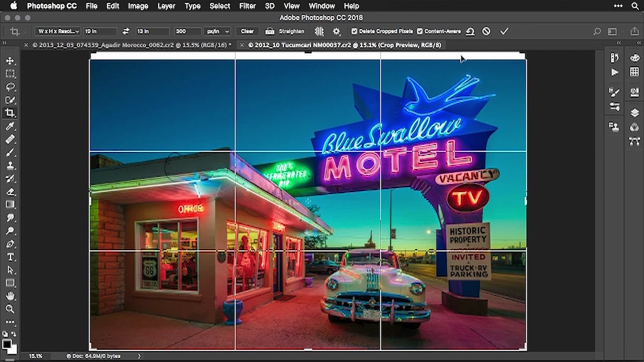Open Spotlight search in menu bar

(x=635, y=6)
